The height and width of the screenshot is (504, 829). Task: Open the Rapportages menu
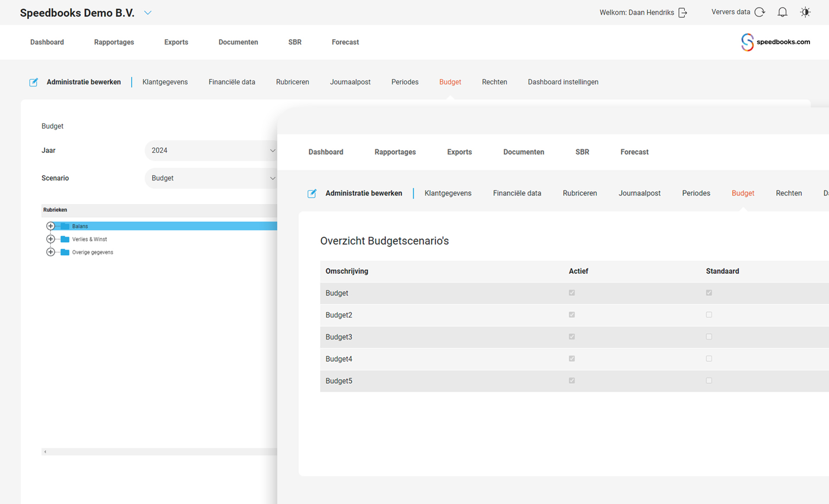click(x=114, y=42)
